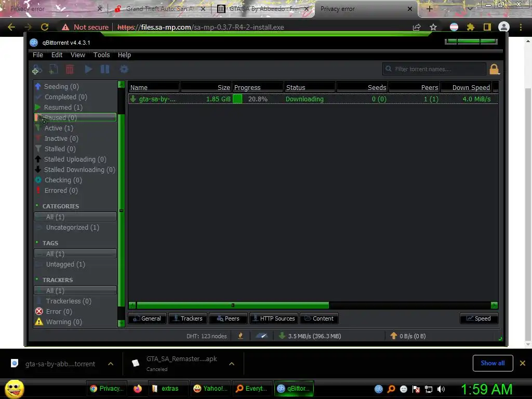Image resolution: width=532 pixels, height=399 pixels.
Task: Click Show all downloads button in Chrome
Action: pos(493,363)
